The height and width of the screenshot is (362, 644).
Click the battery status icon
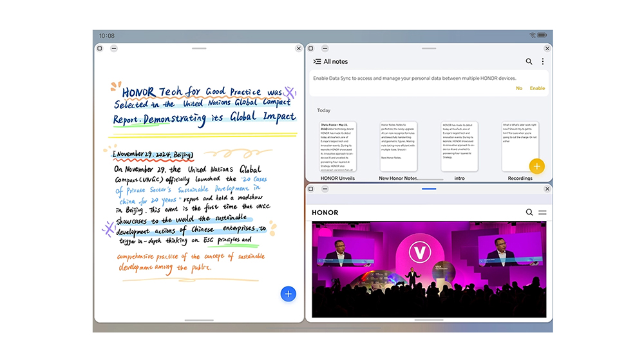tap(542, 35)
